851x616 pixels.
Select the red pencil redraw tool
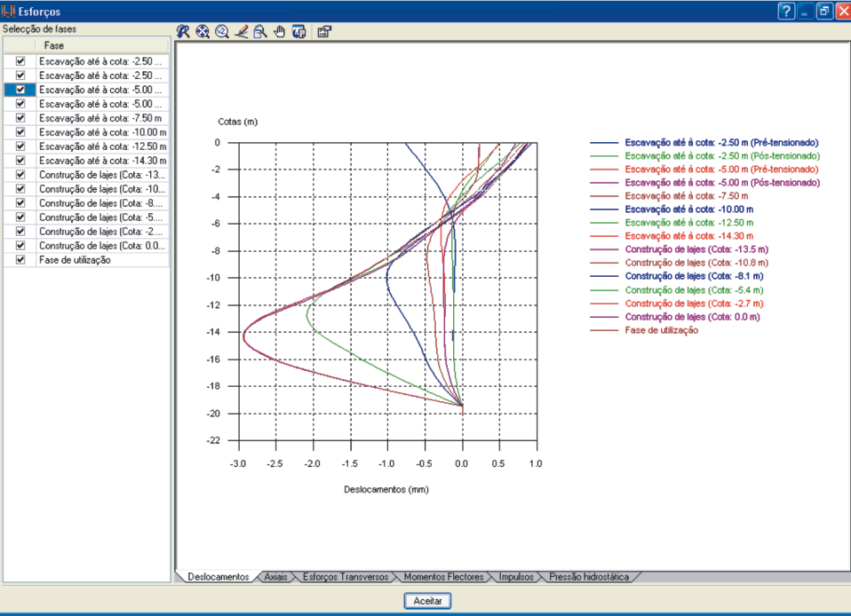click(241, 31)
